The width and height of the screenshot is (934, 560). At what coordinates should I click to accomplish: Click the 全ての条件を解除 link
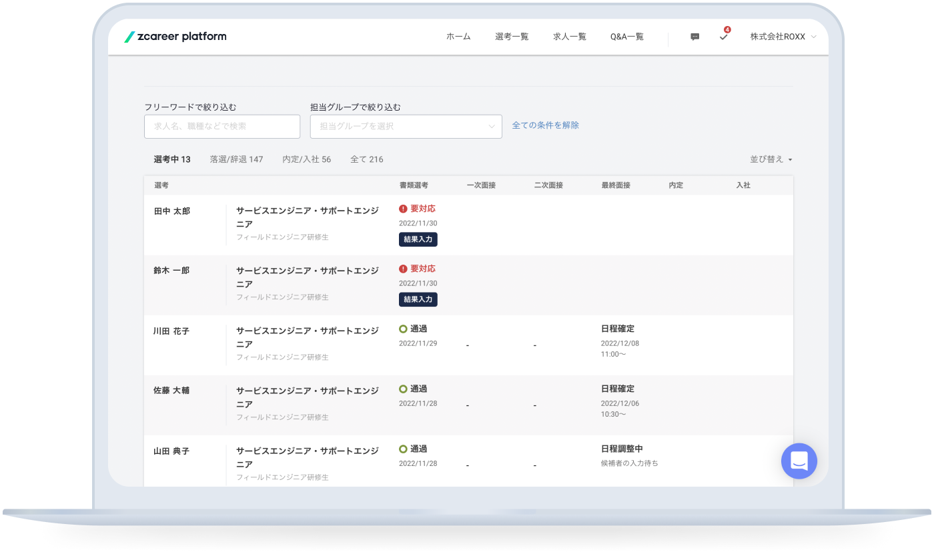[x=545, y=125]
